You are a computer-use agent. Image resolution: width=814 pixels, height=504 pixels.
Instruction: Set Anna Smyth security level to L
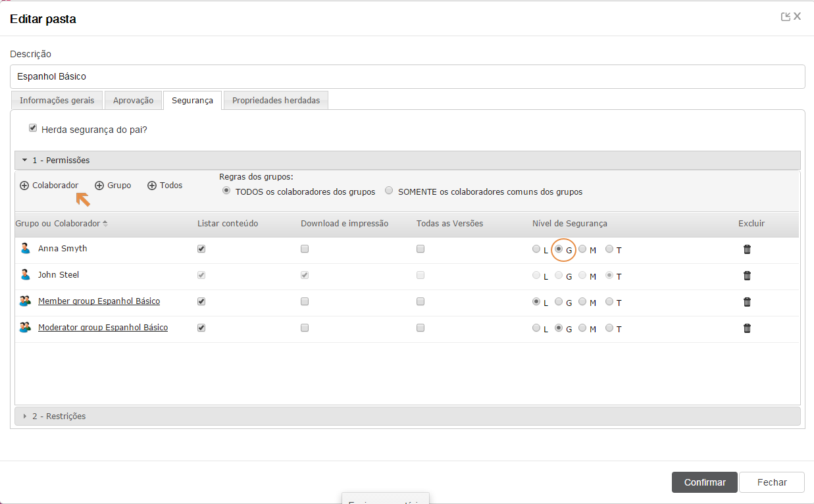[x=536, y=249]
